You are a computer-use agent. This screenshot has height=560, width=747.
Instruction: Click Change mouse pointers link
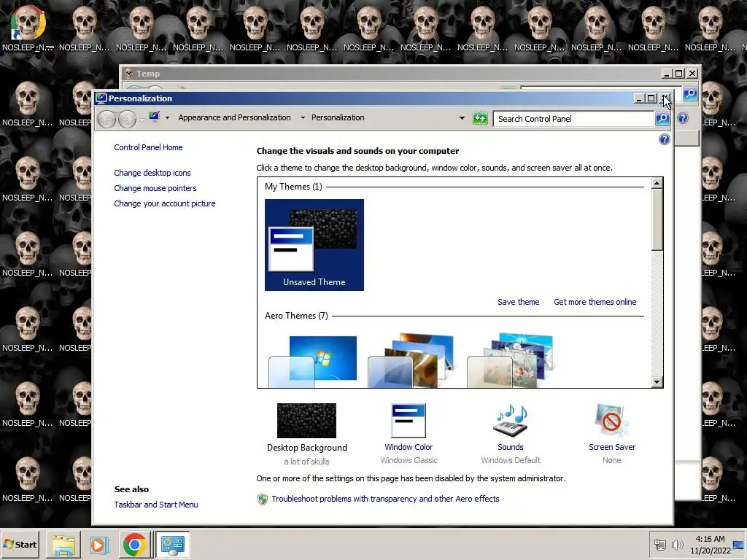click(x=155, y=188)
